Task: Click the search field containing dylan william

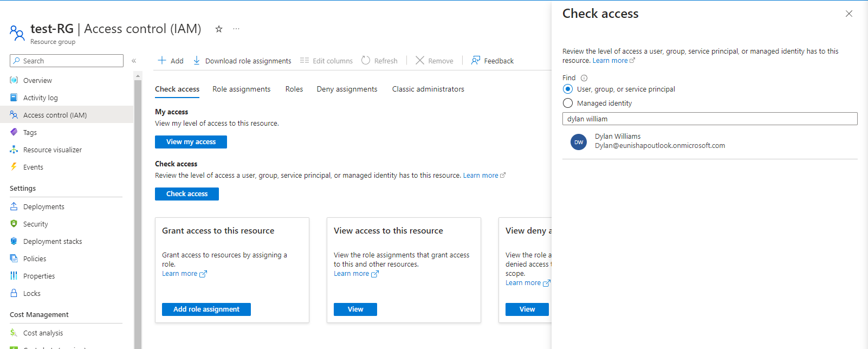Action: (710, 119)
